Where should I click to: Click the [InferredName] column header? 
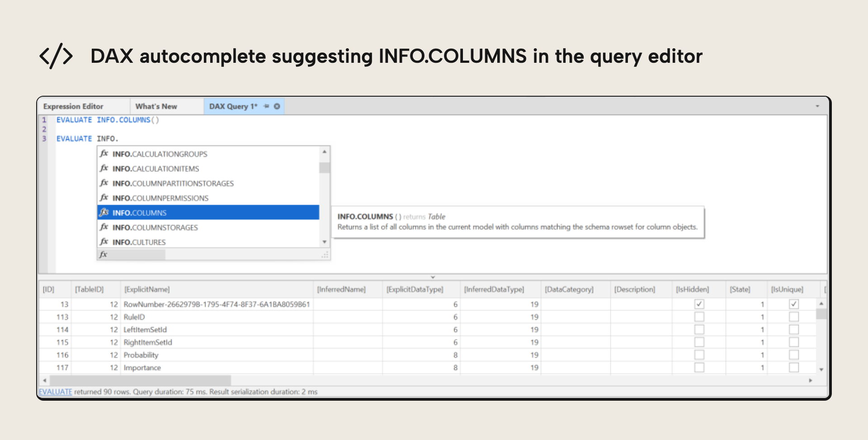[x=348, y=289]
